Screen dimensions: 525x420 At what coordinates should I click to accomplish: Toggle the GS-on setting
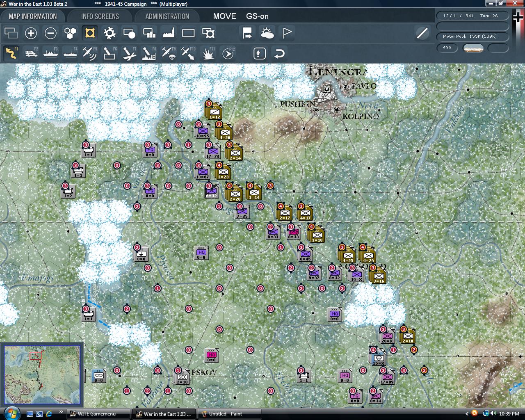tap(258, 16)
